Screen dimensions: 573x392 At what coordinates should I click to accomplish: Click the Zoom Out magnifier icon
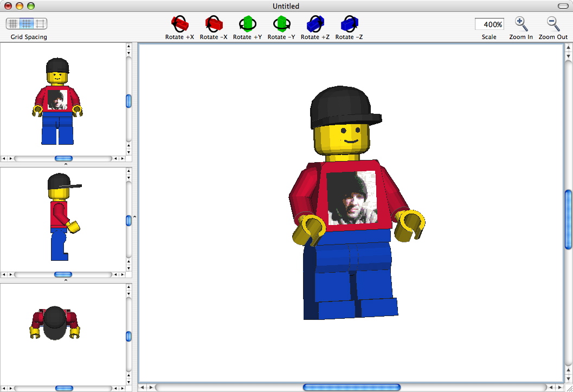(552, 23)
